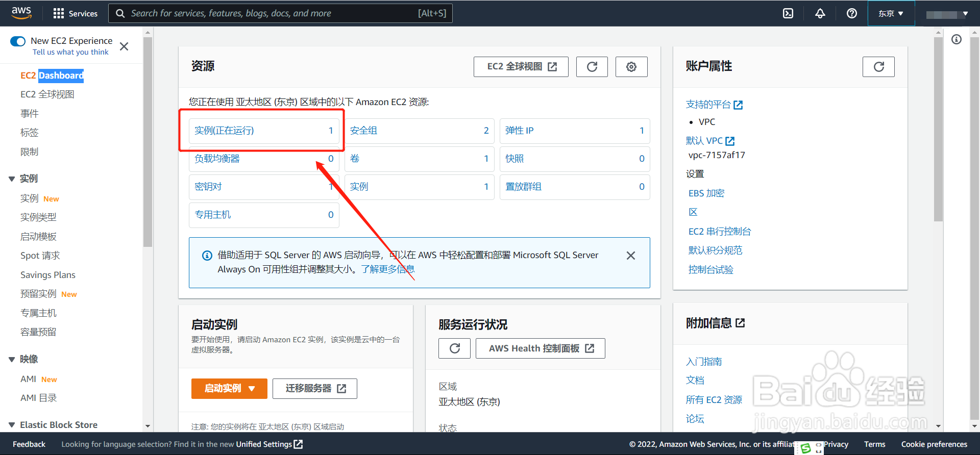Open EBS 加密 setting link

(706, 193)
